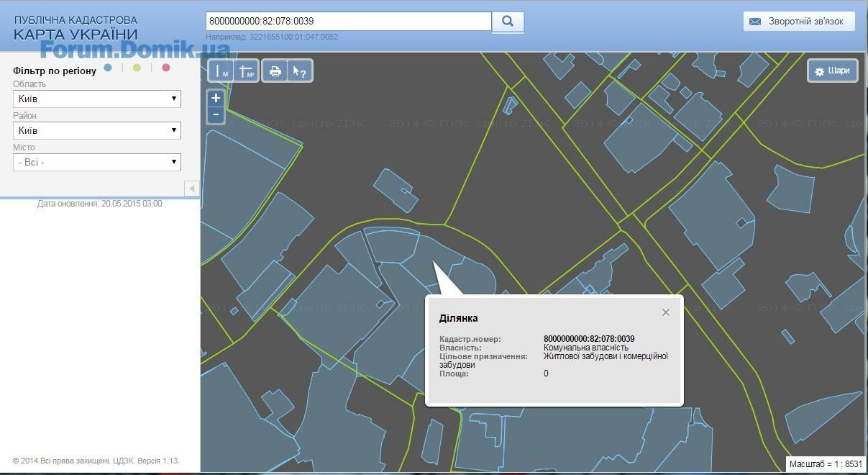
Task: Expand the Район dropdown
Action: click(97, 130)
